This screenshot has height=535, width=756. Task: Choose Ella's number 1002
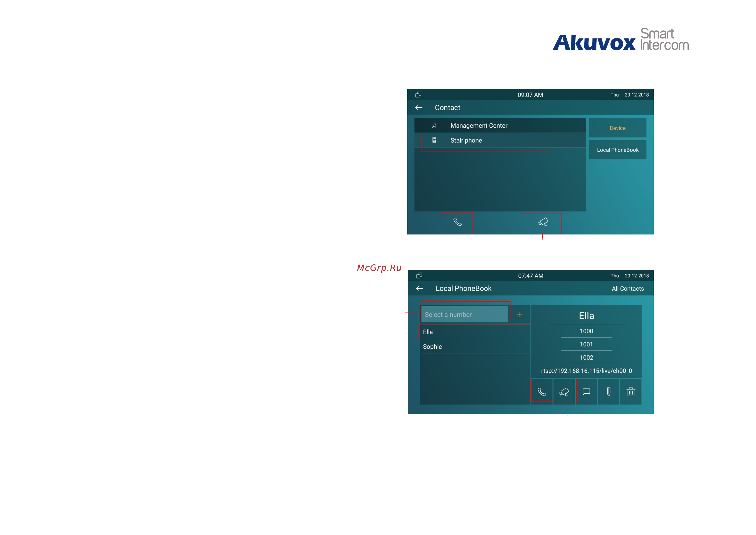click(586, 357)
